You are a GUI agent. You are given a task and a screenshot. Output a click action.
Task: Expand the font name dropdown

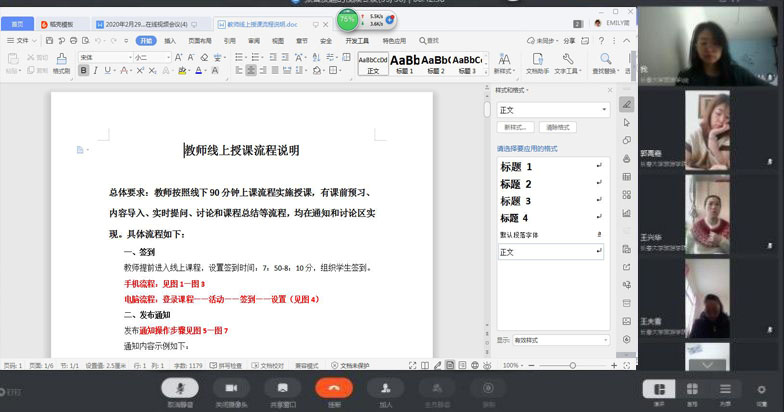point(131,57)
